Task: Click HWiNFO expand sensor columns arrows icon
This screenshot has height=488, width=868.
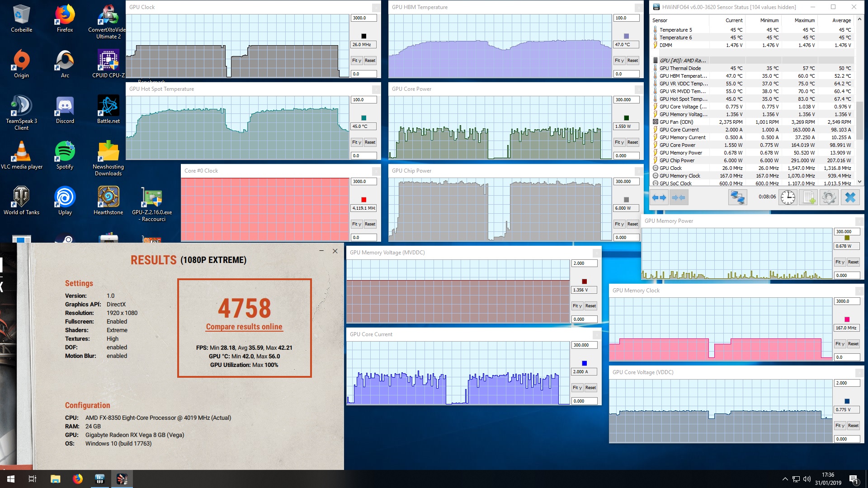Action: pyautogui.click(x=660, y=197)
